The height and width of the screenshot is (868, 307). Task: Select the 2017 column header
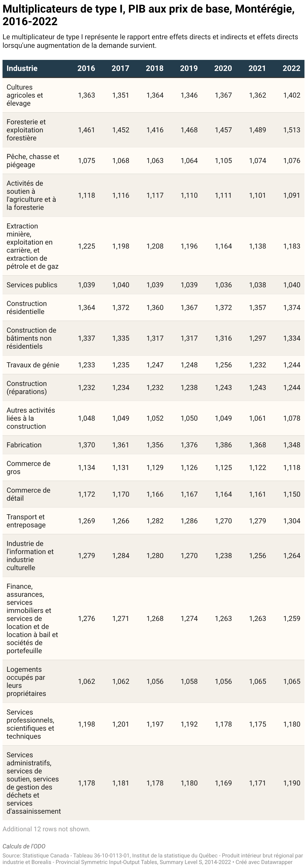[120, 68]
